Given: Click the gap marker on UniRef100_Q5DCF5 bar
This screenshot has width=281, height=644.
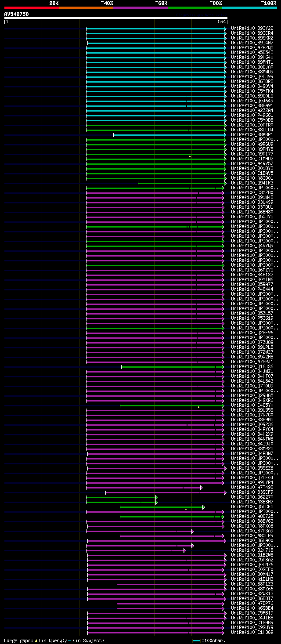Looking at the screenshot, I should click(x=186, y=508).
